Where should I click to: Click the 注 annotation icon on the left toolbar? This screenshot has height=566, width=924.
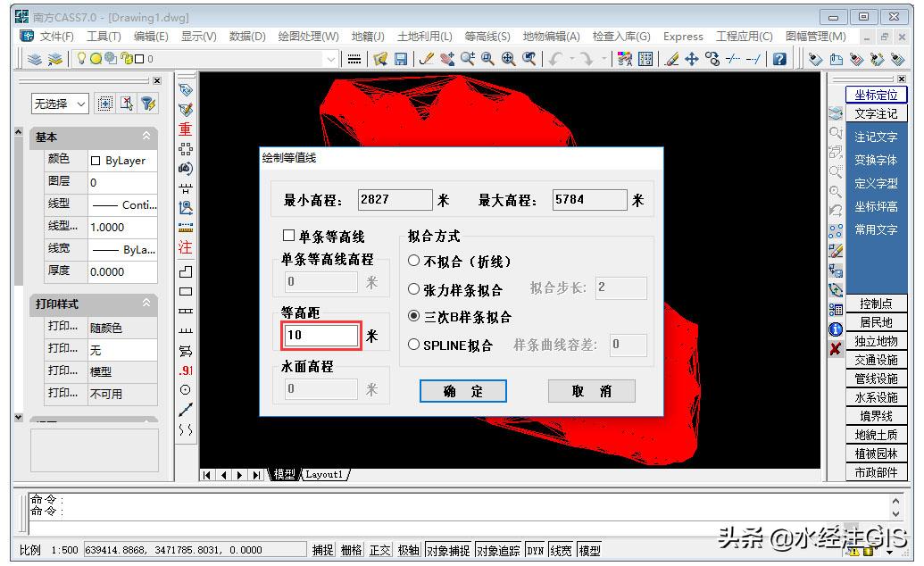[185, 247]
